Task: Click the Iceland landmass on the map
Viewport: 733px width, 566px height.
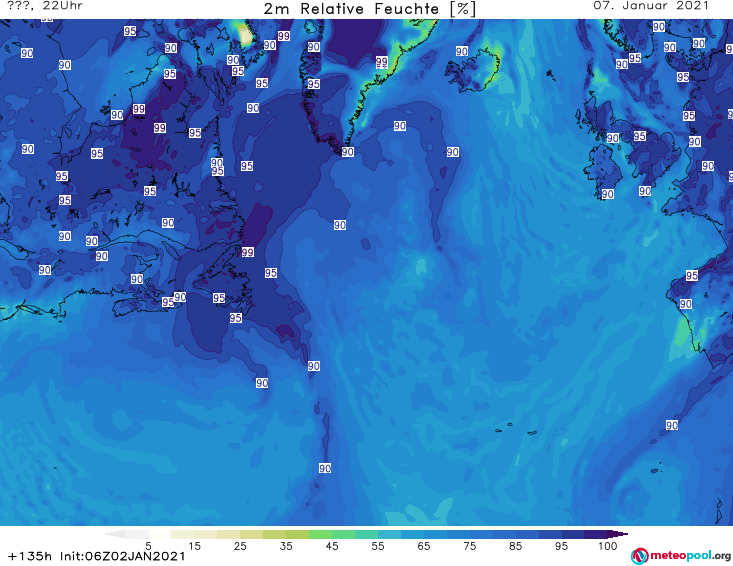Action: [472, 70]
